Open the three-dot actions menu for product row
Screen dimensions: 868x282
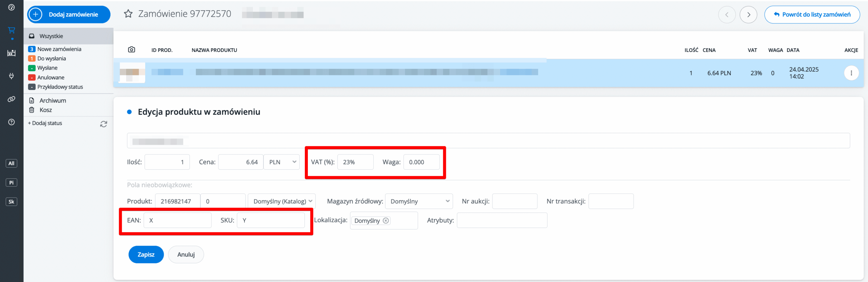(851, 73)
